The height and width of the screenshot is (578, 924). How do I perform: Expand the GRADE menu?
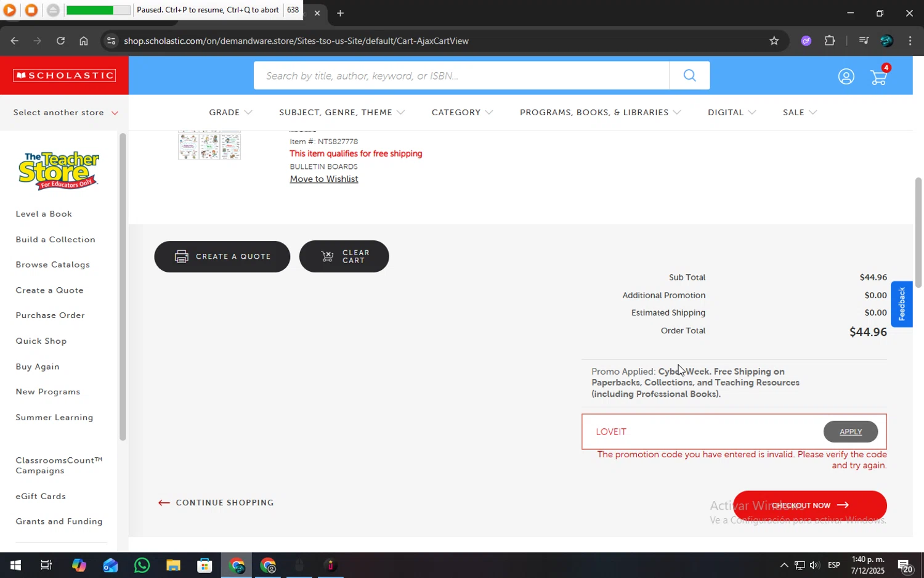[x=230, y=112]
